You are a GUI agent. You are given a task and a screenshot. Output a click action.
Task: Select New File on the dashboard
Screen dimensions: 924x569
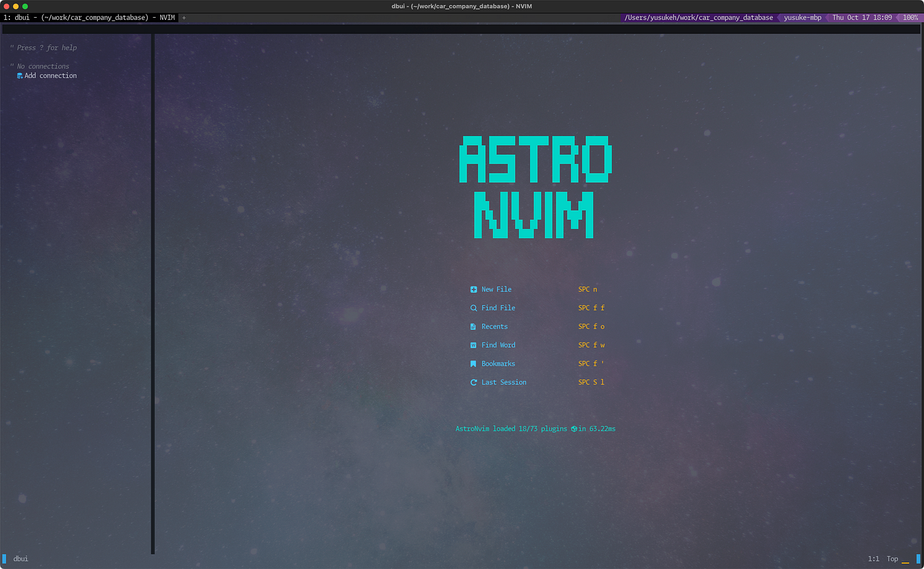(x=496, y=289)
